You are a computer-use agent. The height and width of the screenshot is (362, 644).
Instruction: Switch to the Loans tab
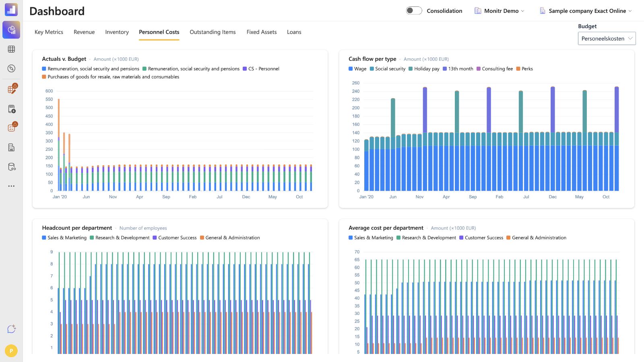click(x=294, y=32)
